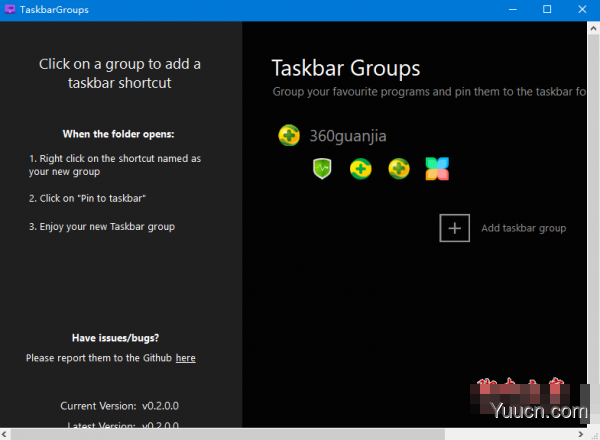Screen dimensions: 600x440
Task: Click 'Have issues/bugs?' heading
Action: point(115,338)
